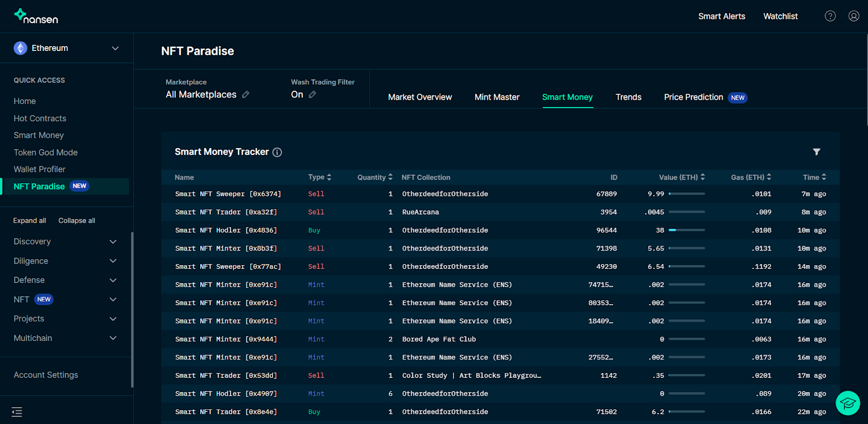Collapse the sidebar using bottom-left menu icon
868x424 pixels.
(17, 412)
